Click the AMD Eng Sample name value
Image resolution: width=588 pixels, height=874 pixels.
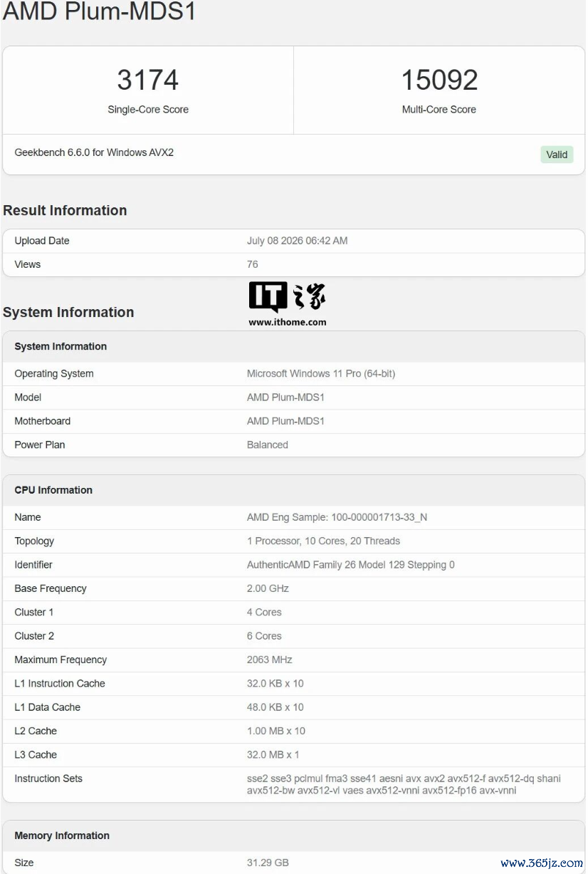pos(337,517)
